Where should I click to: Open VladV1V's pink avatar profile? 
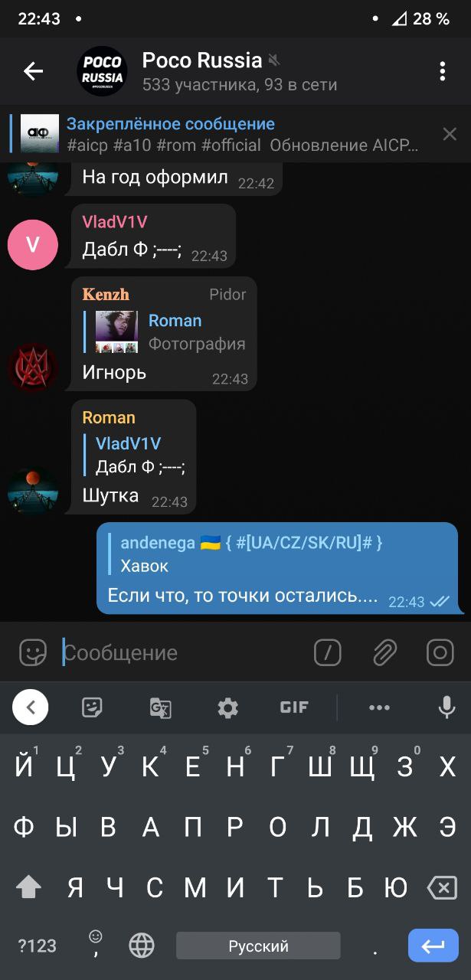pos(32,244)
